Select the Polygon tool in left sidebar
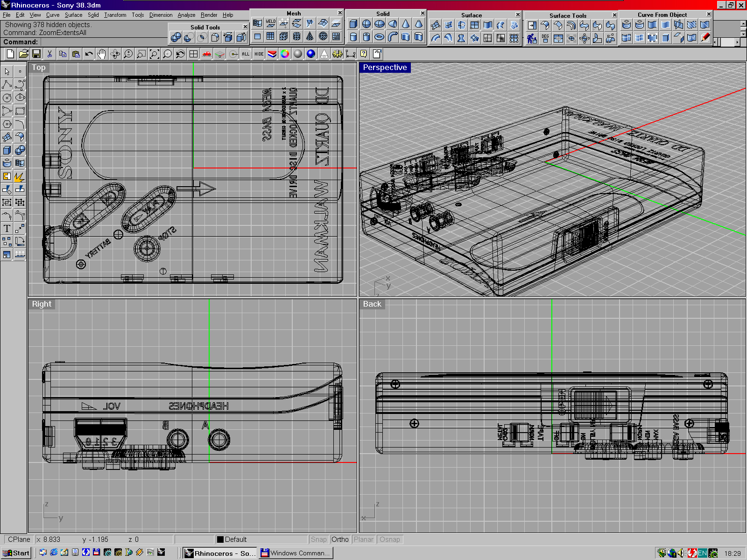This screenshot has width=747, height=560. pyautogui.click(x=7, y=124)
